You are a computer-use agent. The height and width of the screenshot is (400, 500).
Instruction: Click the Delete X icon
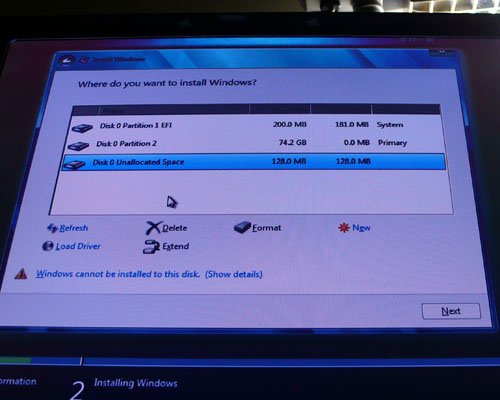(153, 228)
